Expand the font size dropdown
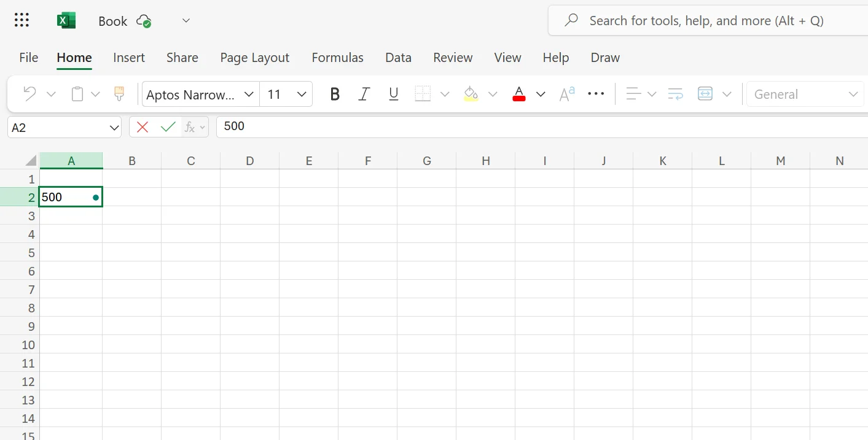This screenshot has height=440, width=868. pos(301,94)
